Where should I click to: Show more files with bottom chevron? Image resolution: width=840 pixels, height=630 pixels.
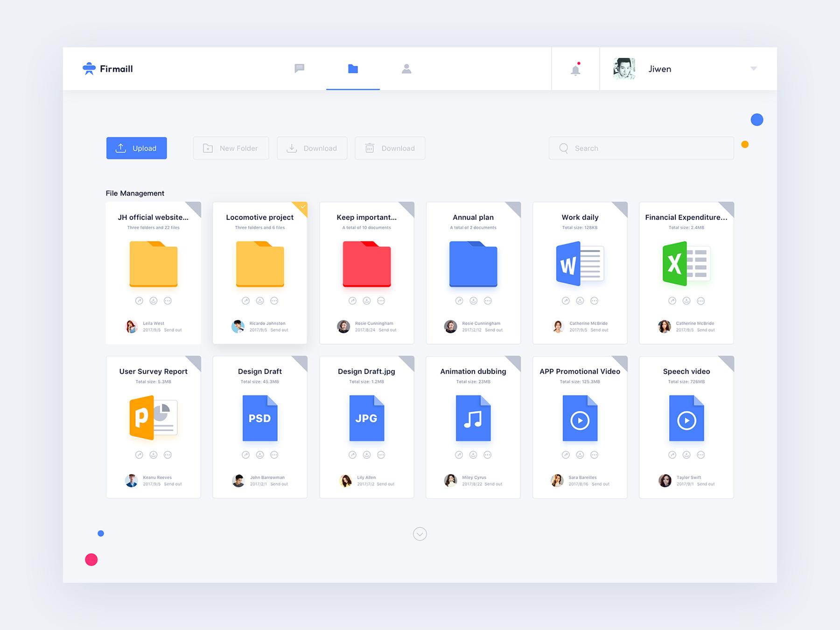click(x=420, y=534)
